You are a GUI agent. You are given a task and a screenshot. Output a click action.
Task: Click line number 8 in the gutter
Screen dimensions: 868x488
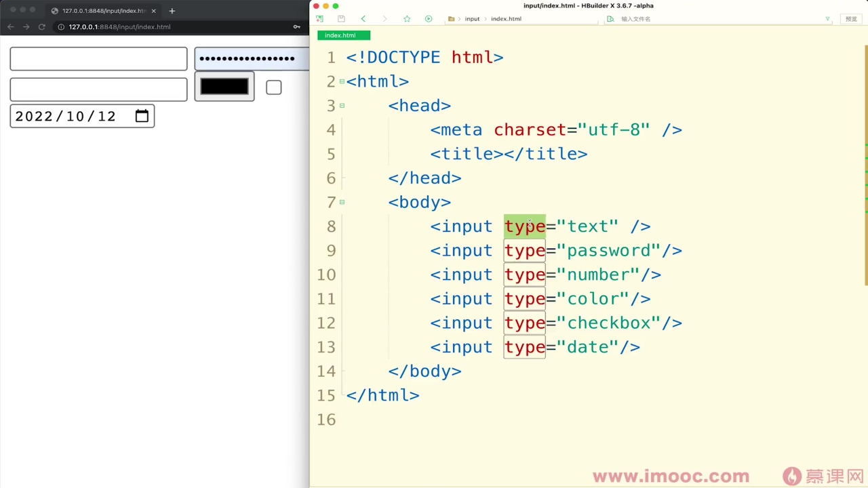(x=331, y=226)
